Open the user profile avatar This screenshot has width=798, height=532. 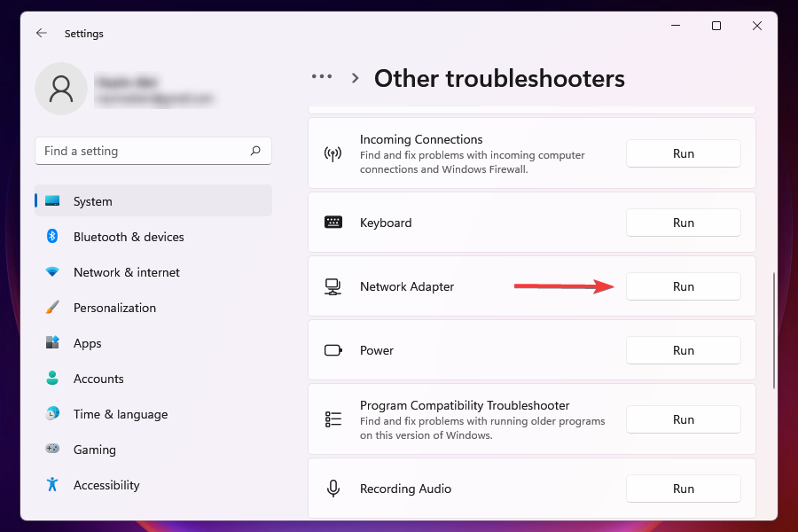[x=61, y=89]
